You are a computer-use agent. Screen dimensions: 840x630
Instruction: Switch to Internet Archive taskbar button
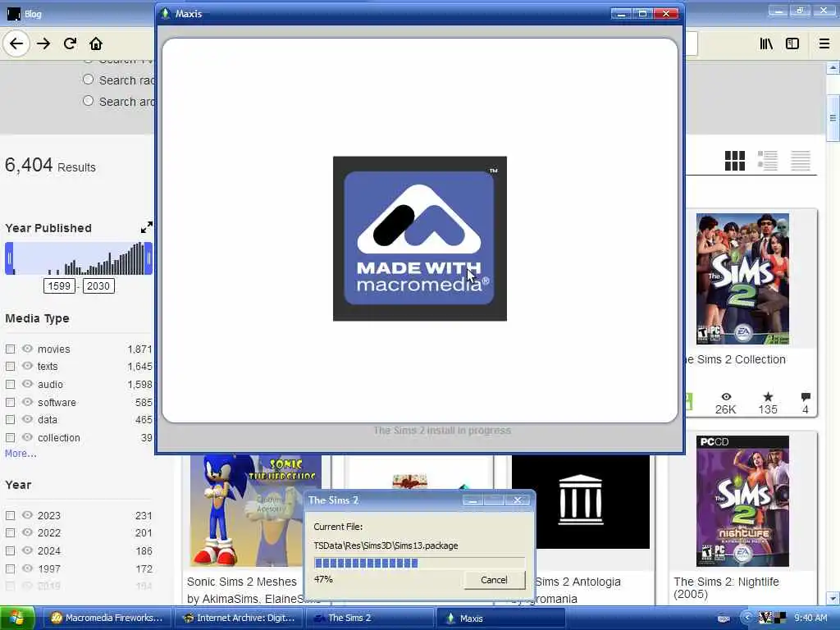239,619
